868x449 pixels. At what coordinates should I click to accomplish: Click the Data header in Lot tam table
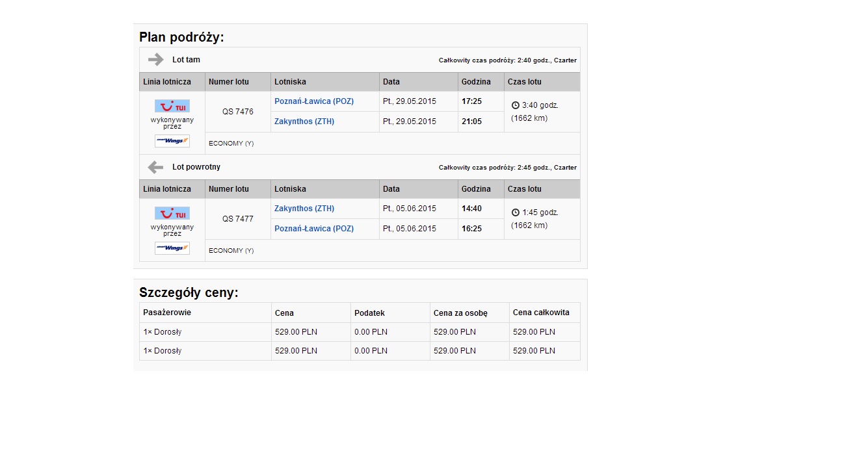[x=391, y=82]
